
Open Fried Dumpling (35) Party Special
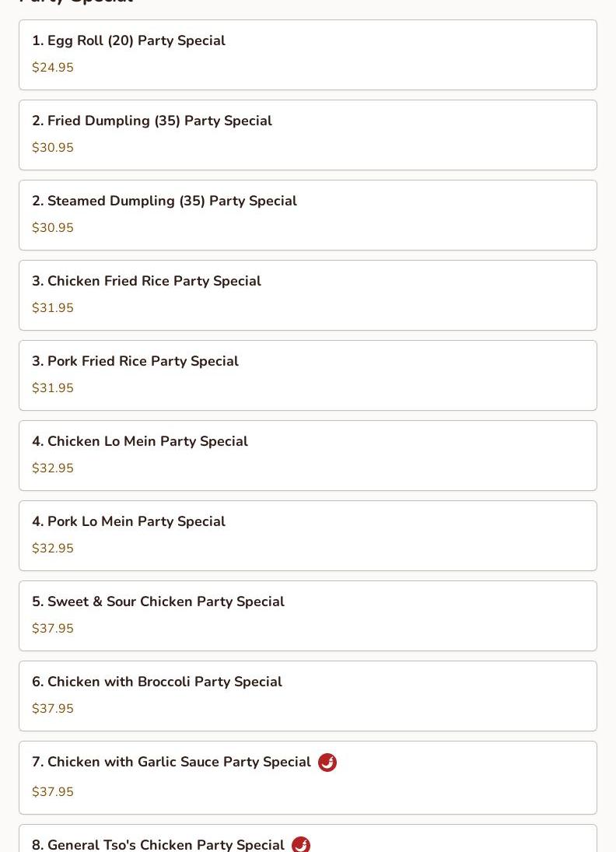point(308,135)
